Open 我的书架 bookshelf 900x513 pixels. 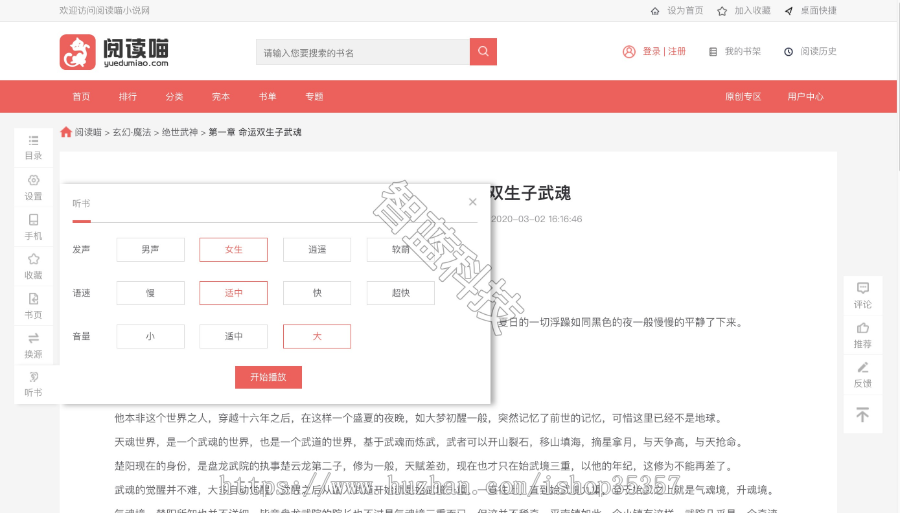pyautogui.click(x=735, y=52)
